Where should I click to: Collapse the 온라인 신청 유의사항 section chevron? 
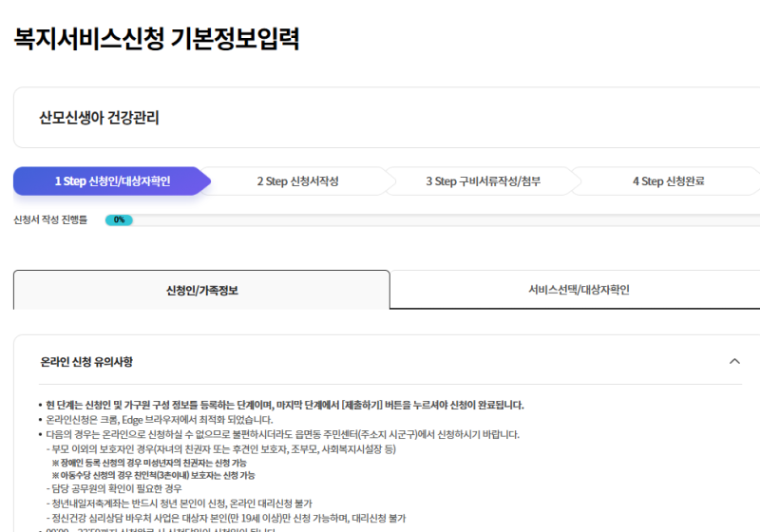(734, 361)
